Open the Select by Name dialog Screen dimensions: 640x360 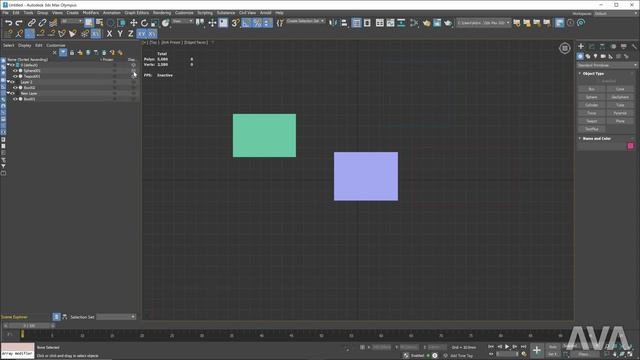pos(99,23)
